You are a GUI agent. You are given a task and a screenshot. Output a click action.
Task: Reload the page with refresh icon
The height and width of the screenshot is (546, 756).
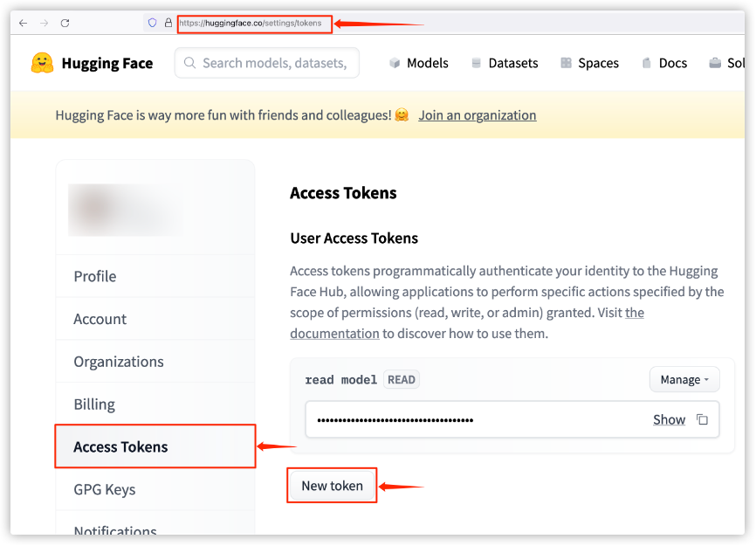click(x=65, y=23)
